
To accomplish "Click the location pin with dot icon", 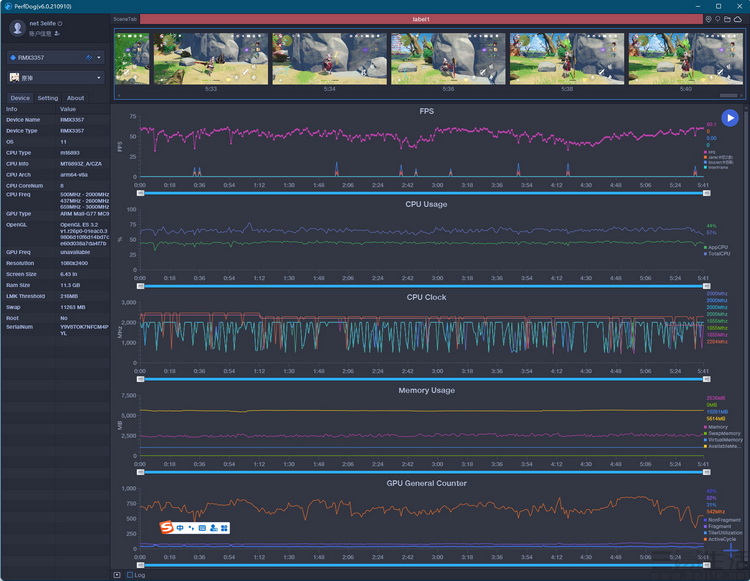I will click(708, 19).
